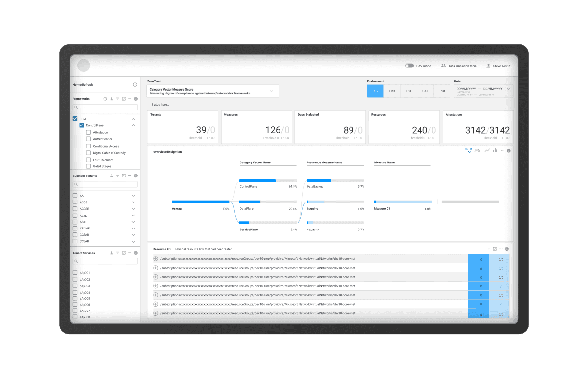Screen dimensions: 588x378
Task: Expand the ACCS tenant chevron
Action: tap(133, 202)
